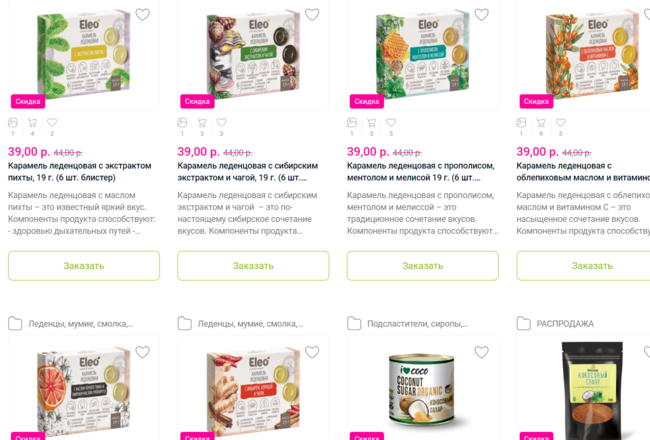Click folder icon beside РАСПРОДАЖА category
Viewport: 650px width, 440px height.
pyautogui.click(x=524, y=323)
